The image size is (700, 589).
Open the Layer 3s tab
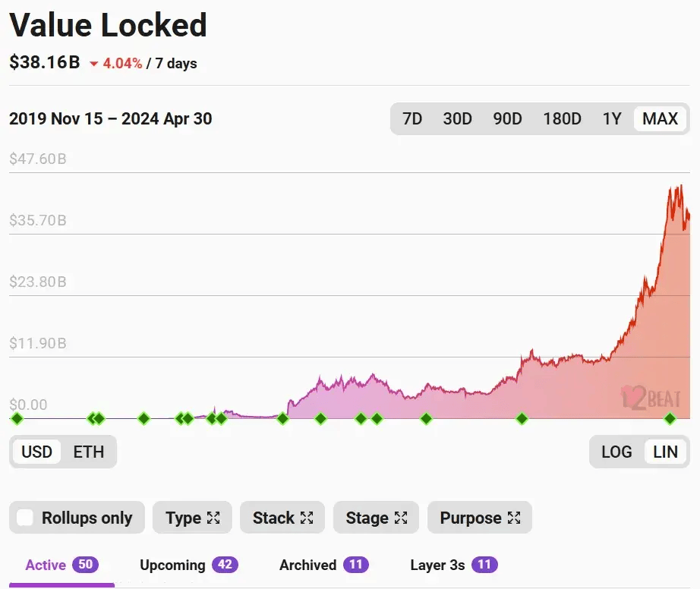click(x=454, y=565)
